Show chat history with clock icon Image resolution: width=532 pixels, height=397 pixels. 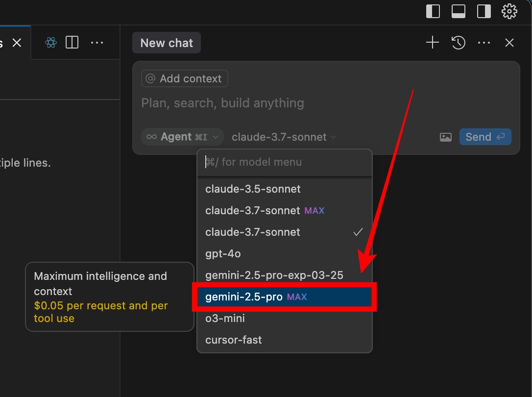tap(458, 43)
